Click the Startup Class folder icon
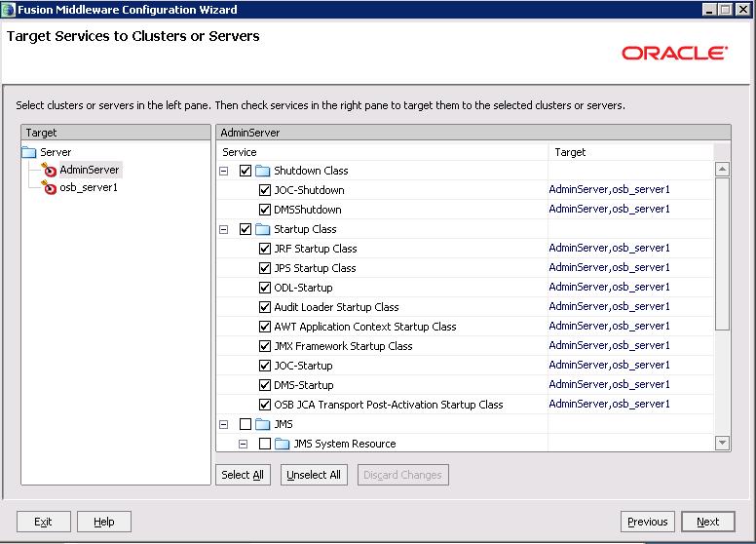This screenshot has width=756, height=544. [x=262, y=229]
